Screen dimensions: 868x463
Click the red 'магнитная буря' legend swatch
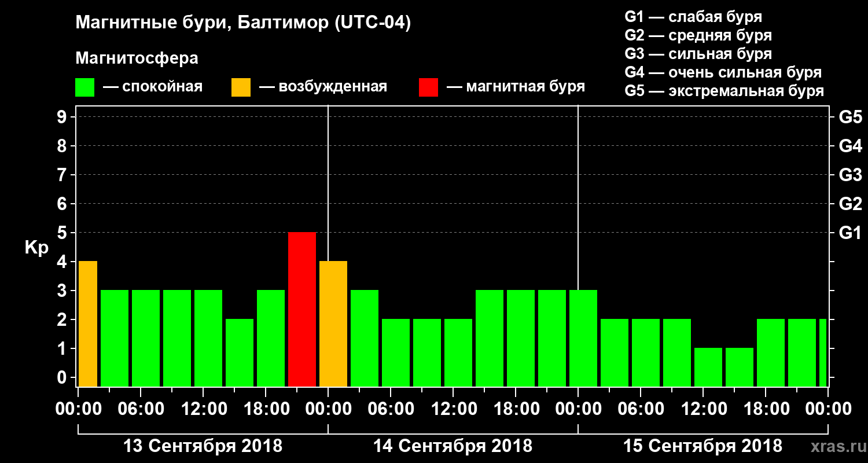[x=429, y=87]
